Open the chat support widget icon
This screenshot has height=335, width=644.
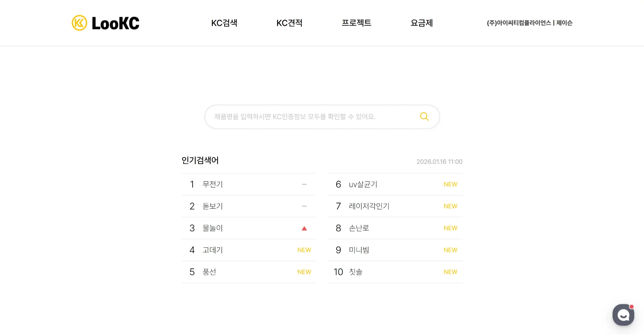623,315
